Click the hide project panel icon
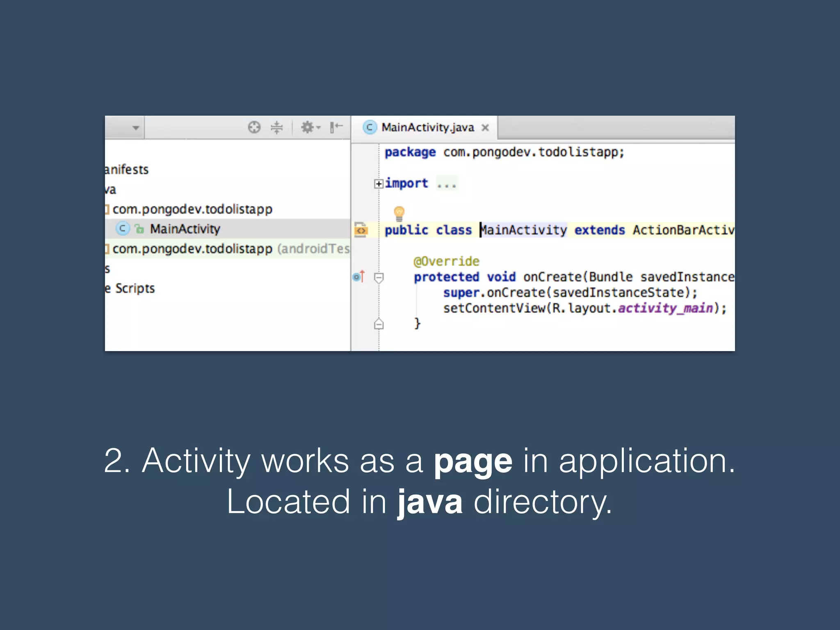 point(336,127)
